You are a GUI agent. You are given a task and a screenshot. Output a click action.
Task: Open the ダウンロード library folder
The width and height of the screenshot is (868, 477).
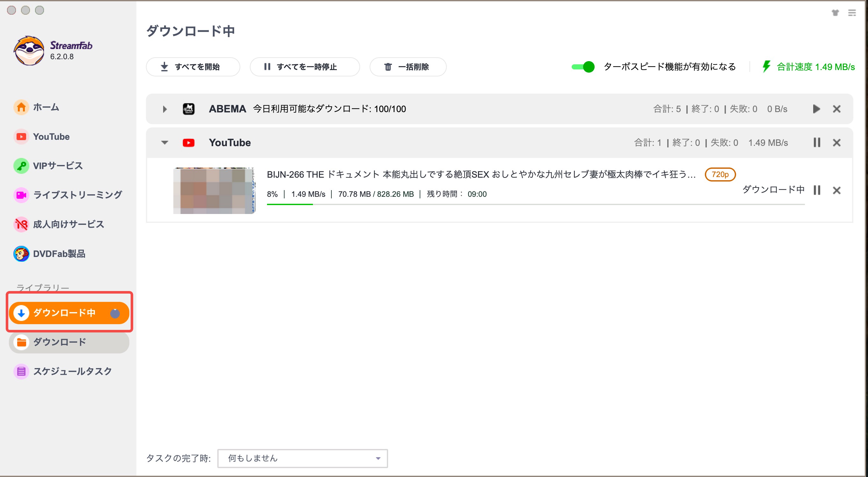click(x=69, y=342)
